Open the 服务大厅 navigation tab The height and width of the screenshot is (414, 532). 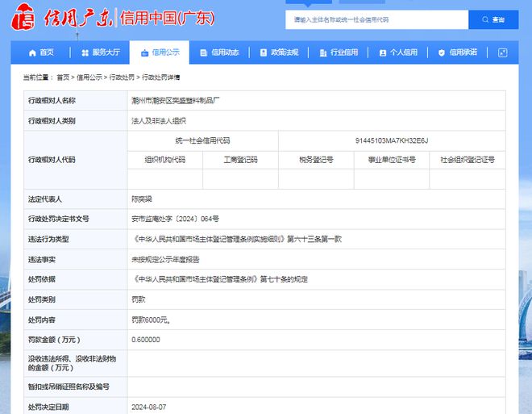click(x=101, y=52)
